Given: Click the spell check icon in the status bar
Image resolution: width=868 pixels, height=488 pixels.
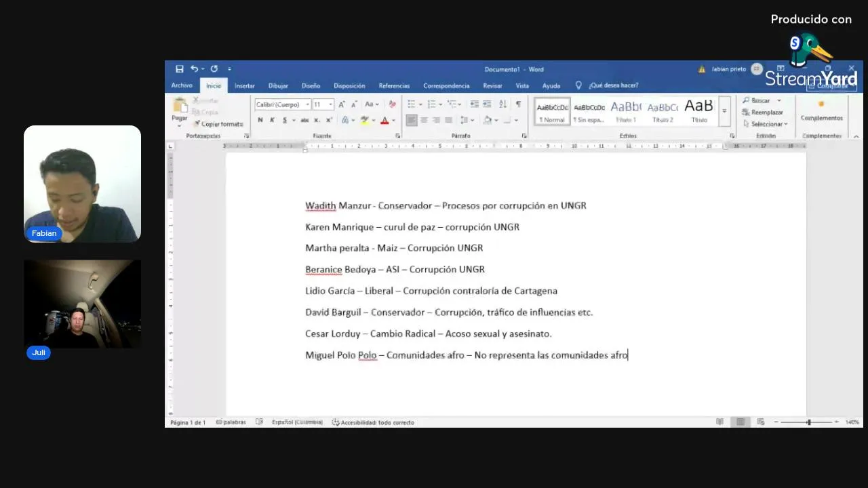Looking at the screenshot, I should click(x=259, y=422).
